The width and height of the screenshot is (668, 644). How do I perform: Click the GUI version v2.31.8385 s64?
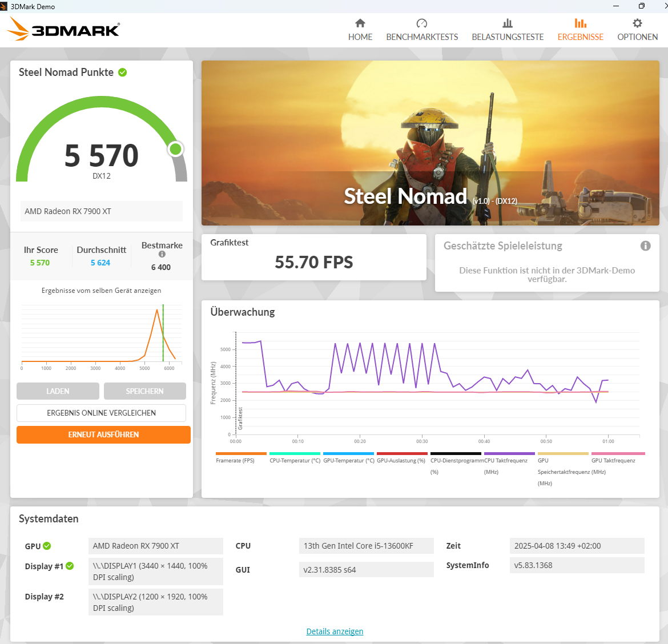pos(367,569)
